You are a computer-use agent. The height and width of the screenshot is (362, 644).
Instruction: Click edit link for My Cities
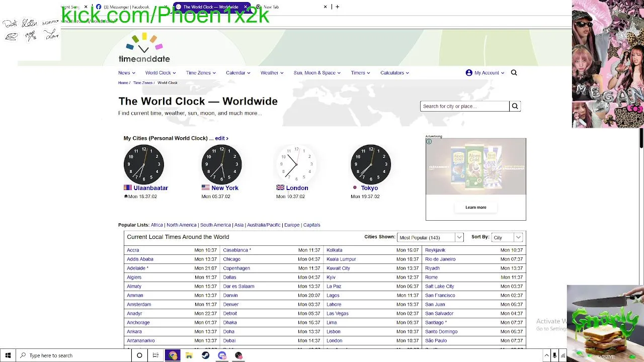coord(221,138)
